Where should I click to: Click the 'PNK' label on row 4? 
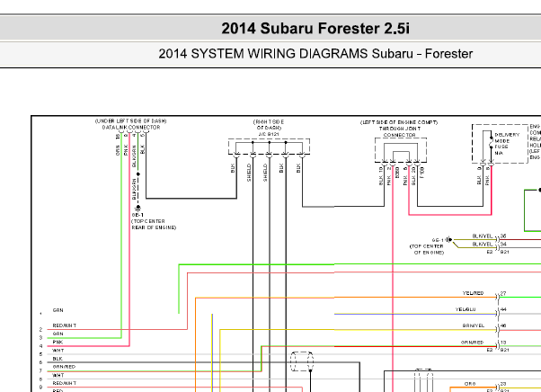point(58,342)
